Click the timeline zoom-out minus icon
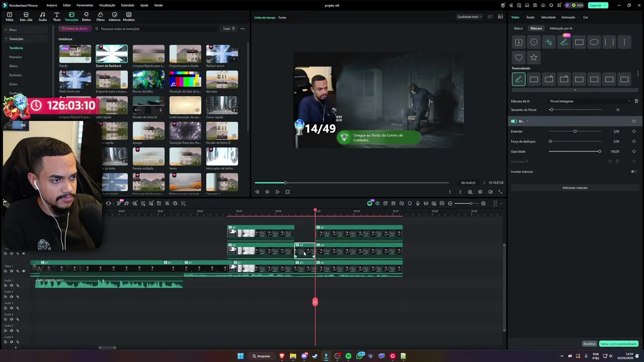 pos(450,204)
